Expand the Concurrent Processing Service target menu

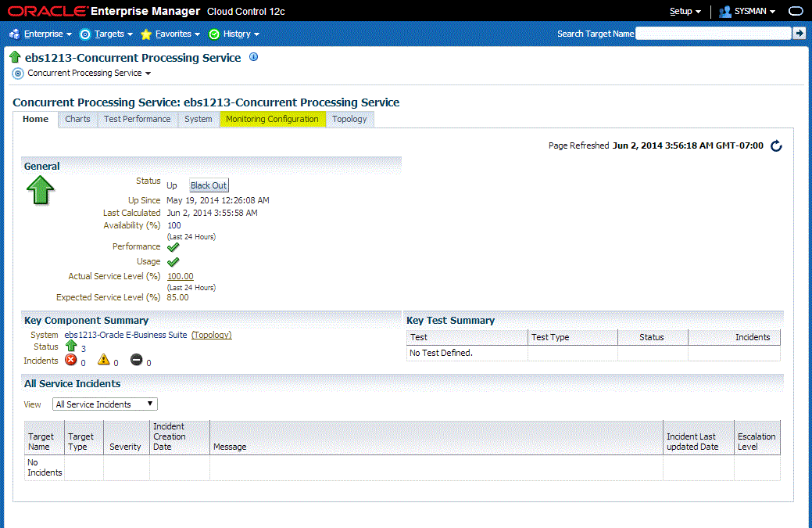click(x=89, y=74)
